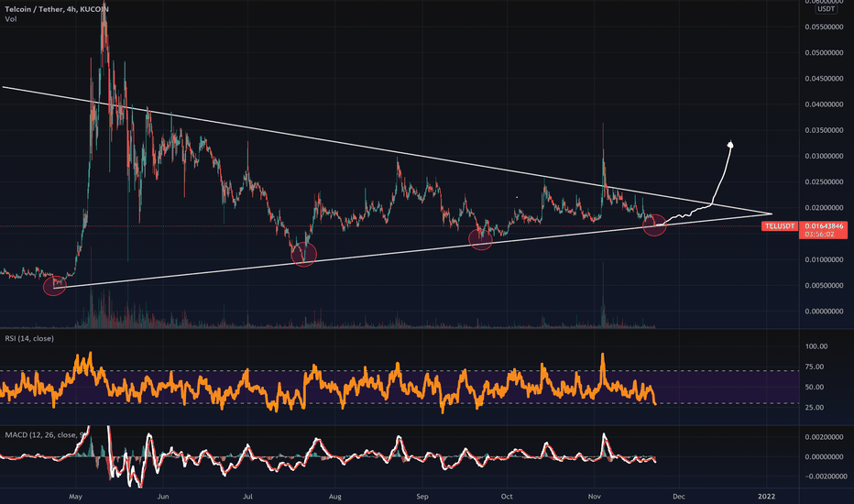Click the 0.01000000 price axis label
Screen dimensions: 854x504
pos(824,260)
